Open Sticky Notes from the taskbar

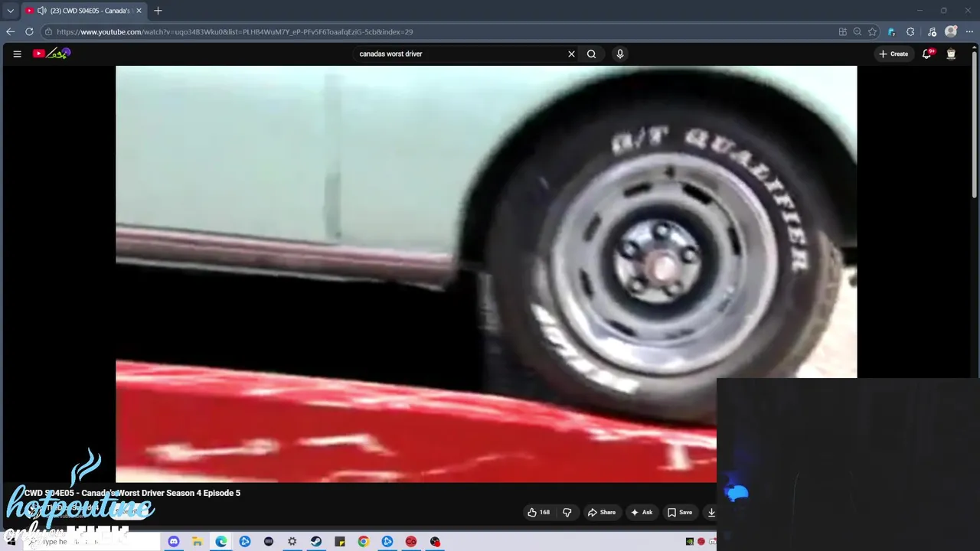point(339,541)
